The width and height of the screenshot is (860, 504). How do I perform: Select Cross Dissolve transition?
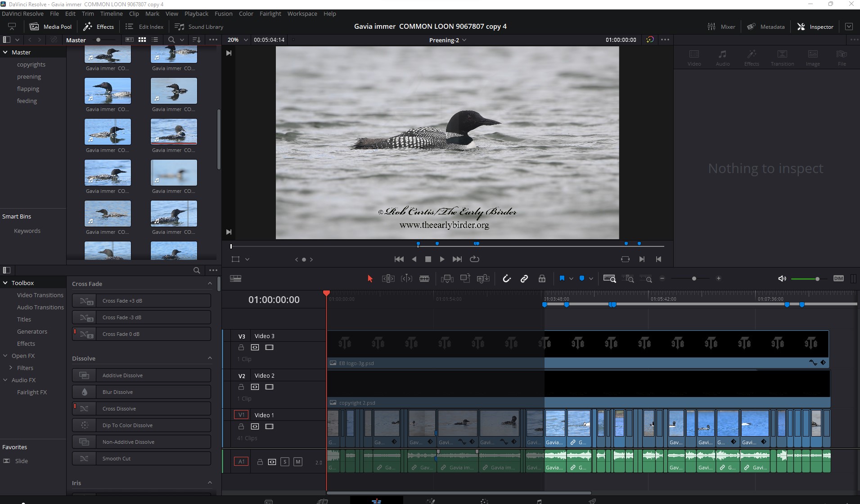click(141, 408)
